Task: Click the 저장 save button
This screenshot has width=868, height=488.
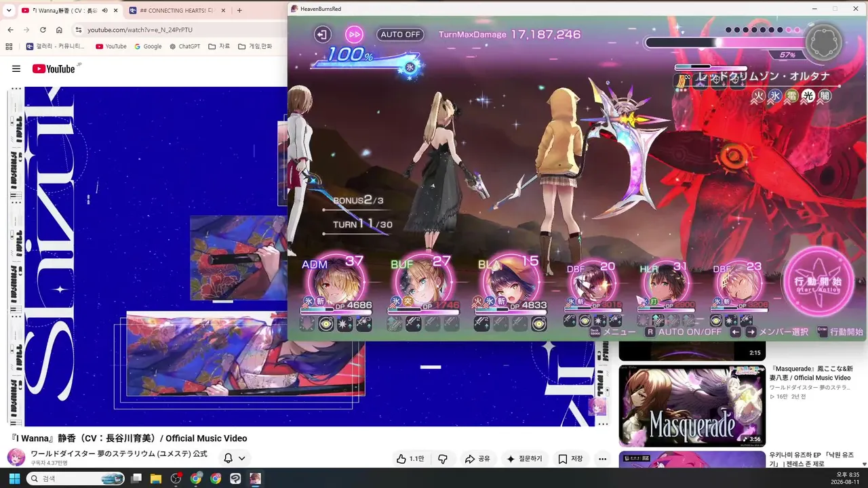Action: (x=570, y=459)
